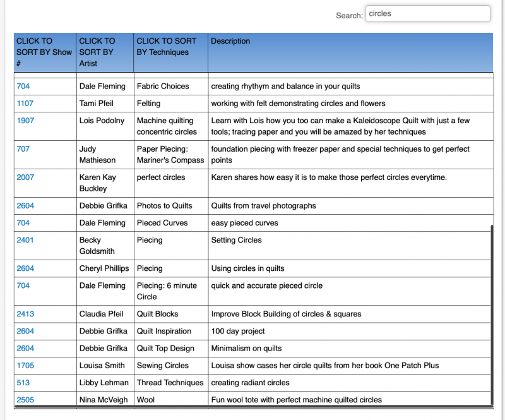Open show 2413 link for Claudia Pfeil
Screen dimensions: 505x420
[x=25, y=314]
